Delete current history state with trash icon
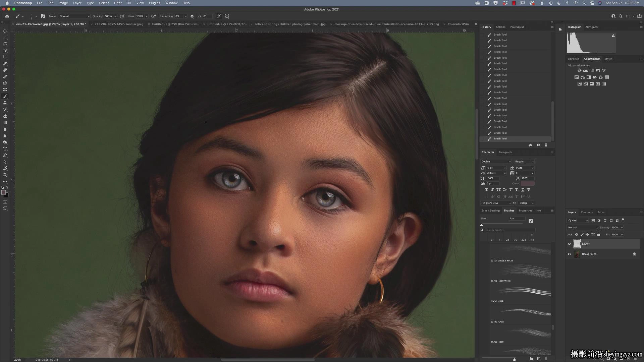The height and width of the screenshot is (362, 644). point(546,145)
